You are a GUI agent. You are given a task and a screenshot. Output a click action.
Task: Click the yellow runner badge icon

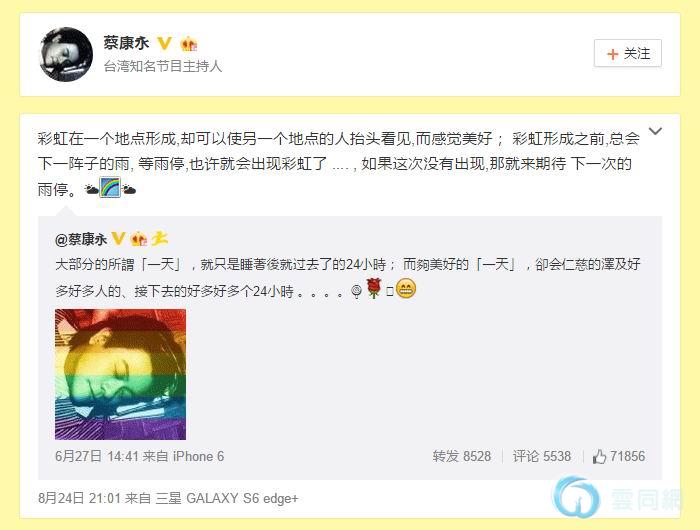coord(159,238)
